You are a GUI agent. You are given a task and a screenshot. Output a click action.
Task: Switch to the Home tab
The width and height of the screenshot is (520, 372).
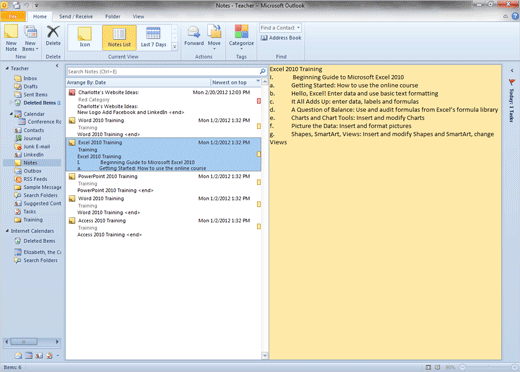(x=40, y=16)
